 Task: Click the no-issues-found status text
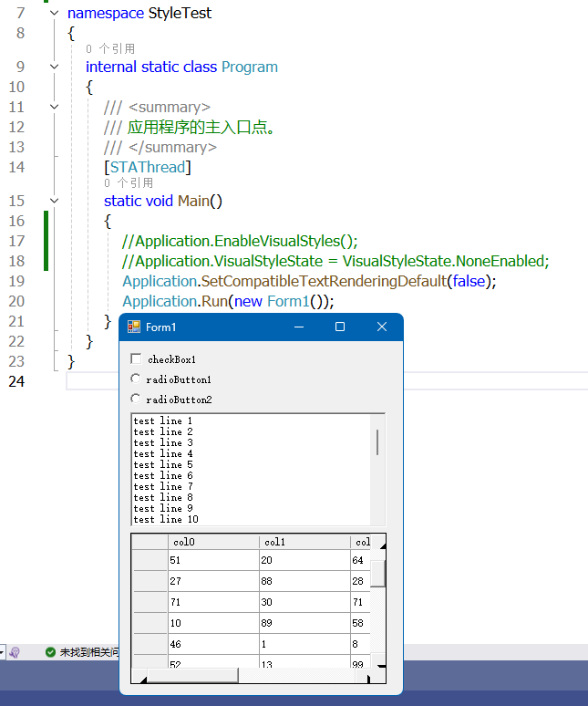tap(89, 652)
